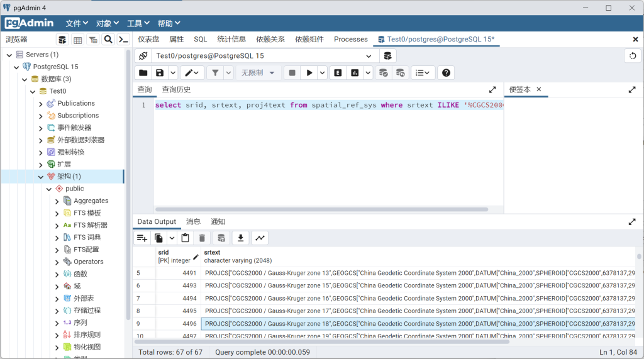Open graph visualiser icon
The image size is (644, 359).
click(x=260, y=238)
